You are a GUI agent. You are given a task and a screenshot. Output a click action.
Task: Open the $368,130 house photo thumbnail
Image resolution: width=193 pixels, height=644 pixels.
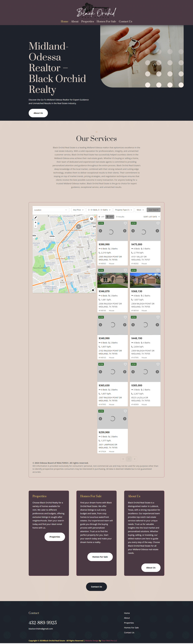click(145, 280)
